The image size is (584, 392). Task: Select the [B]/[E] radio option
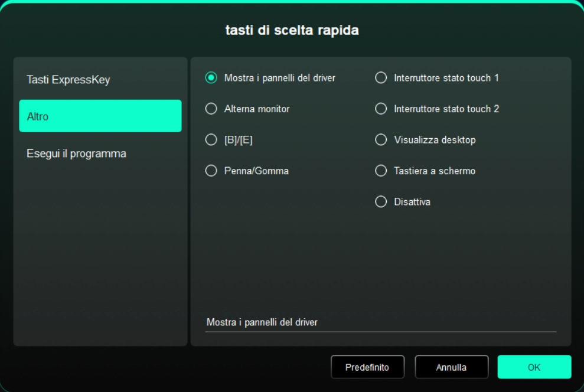[211, 140]
